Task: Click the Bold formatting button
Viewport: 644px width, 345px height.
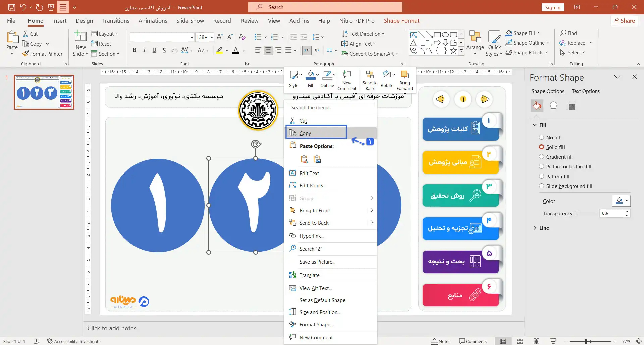Action: coord(135,50)
